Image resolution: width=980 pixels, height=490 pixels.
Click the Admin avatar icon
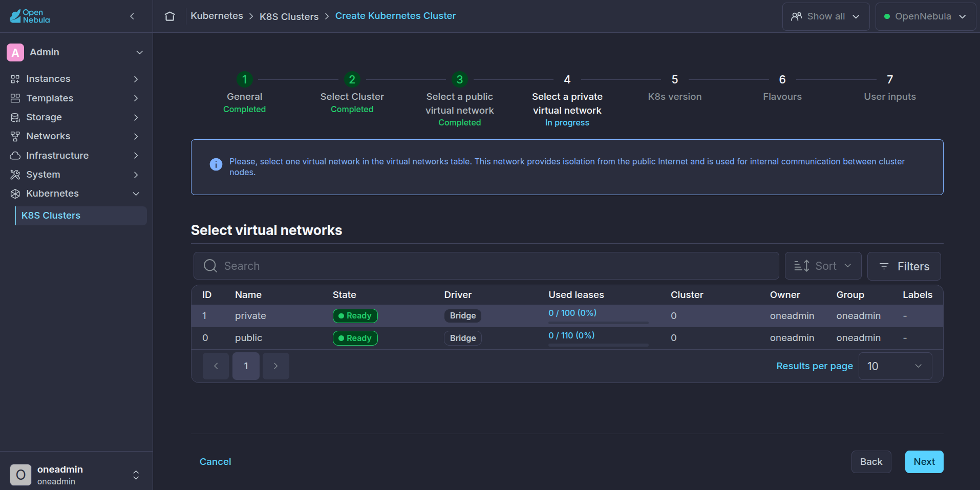[x=15, y=52]
